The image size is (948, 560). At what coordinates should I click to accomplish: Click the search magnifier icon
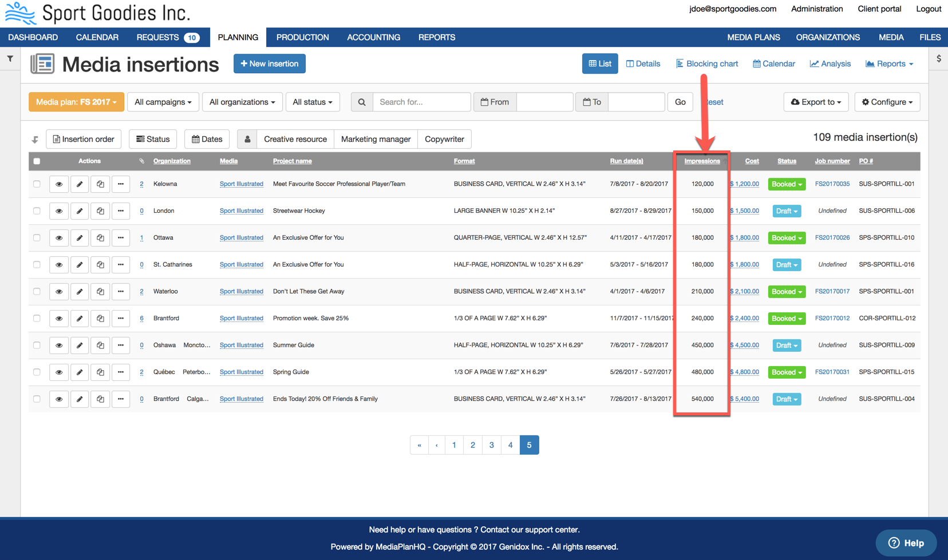(x=362, y=102)
